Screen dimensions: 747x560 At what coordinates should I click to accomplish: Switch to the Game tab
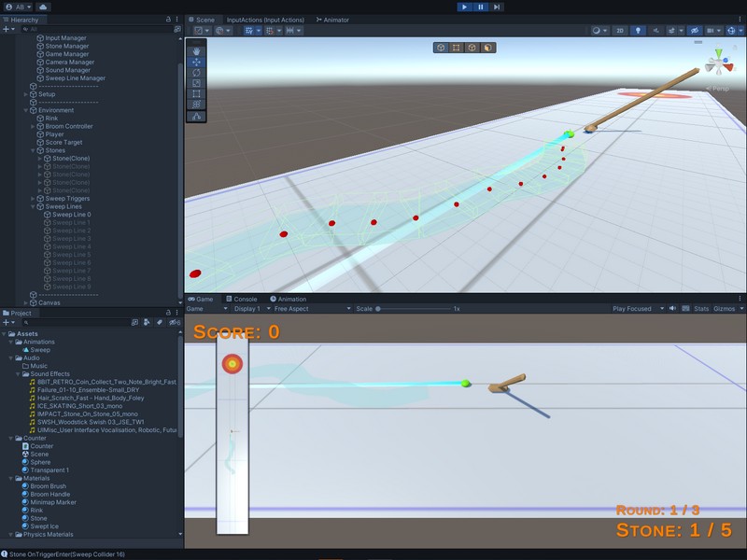point(201,299)
